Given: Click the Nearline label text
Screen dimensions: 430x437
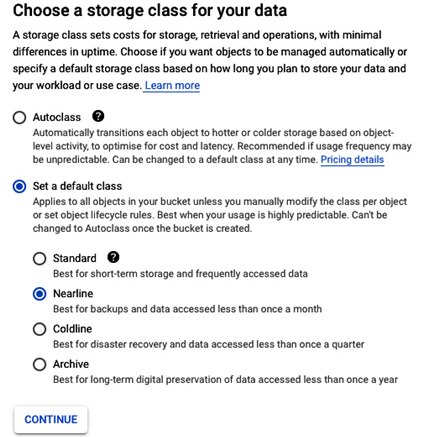Looking at the screenshot, I should click(x=73, y=294).
